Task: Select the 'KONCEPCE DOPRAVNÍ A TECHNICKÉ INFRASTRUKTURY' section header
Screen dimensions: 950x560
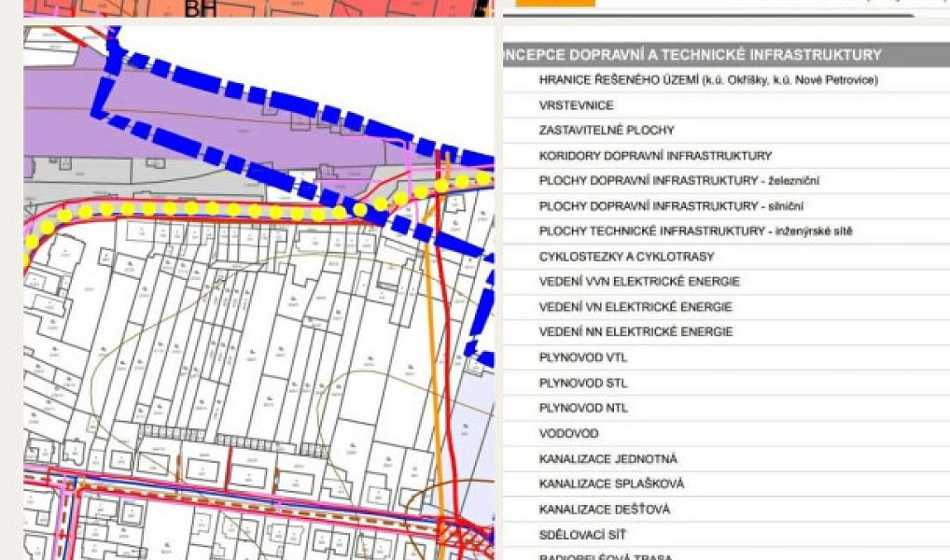Action: [x=726, y=54]
